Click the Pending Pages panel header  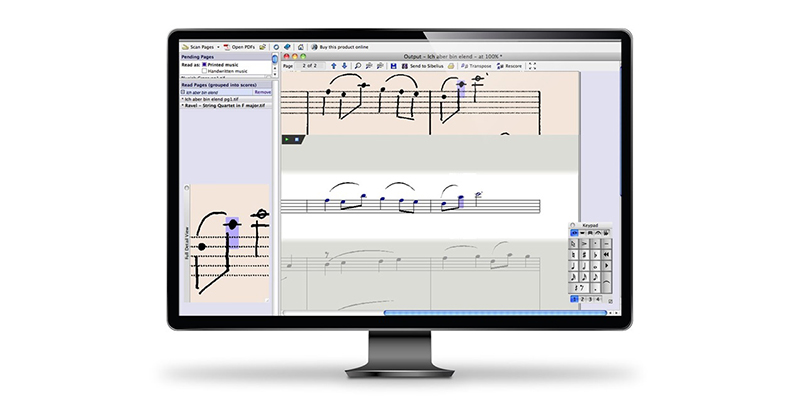pos(226,57)
